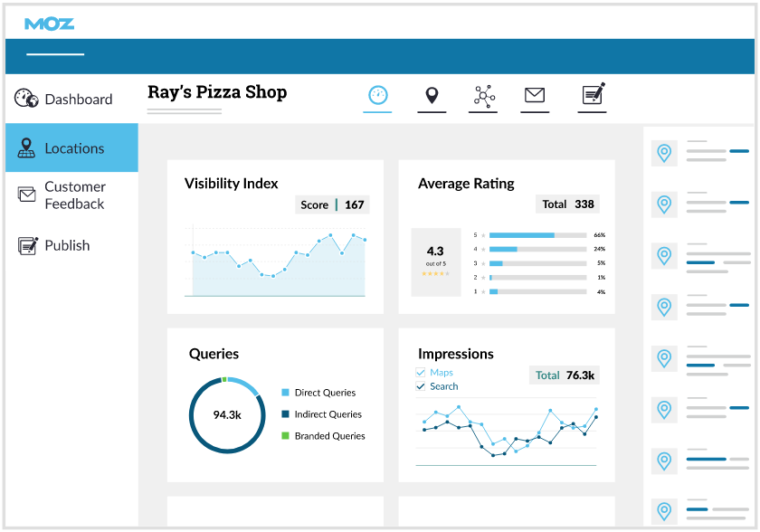
Task: Open the dashboard gauge icon tab
Action: [377, 95]
